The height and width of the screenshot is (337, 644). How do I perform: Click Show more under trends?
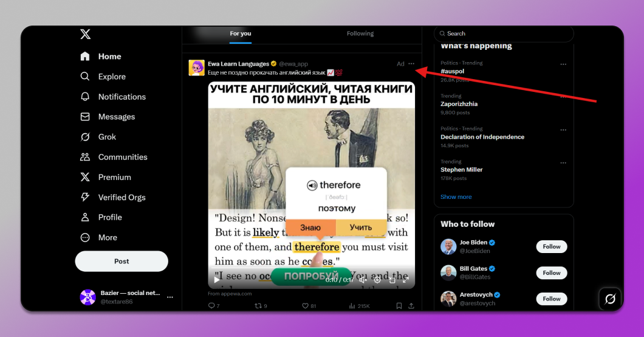click(456, 197)
